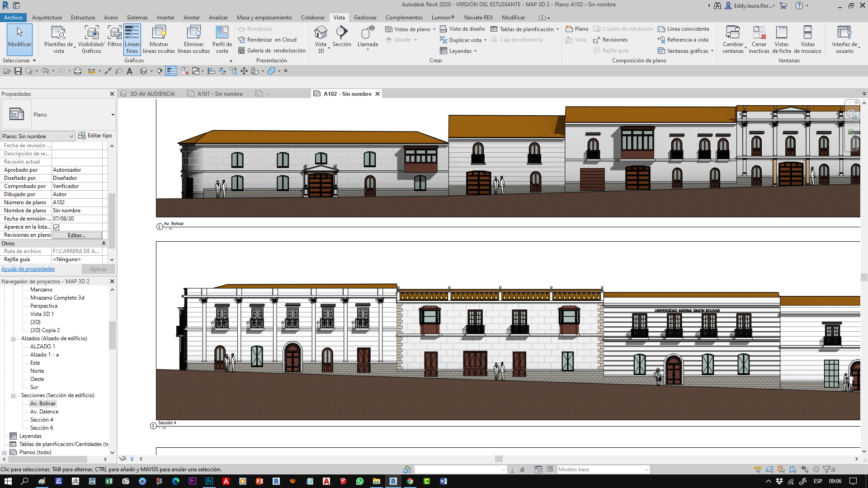Click the Modificar tool in the ribbon
This screenshot has width=868, height=488.
pyautogui.click(x=19, y=39)
